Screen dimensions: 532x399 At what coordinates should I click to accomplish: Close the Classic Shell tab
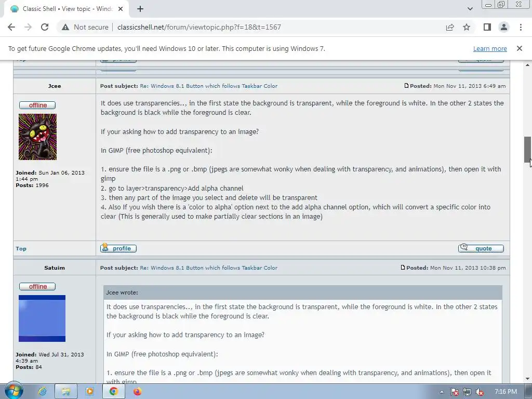[x=121, y=9]
